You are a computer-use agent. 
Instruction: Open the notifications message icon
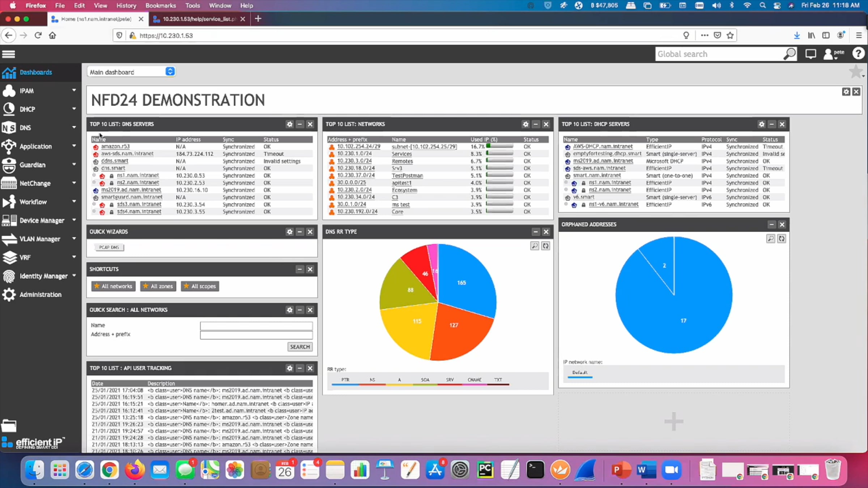(x=810, y=54)
